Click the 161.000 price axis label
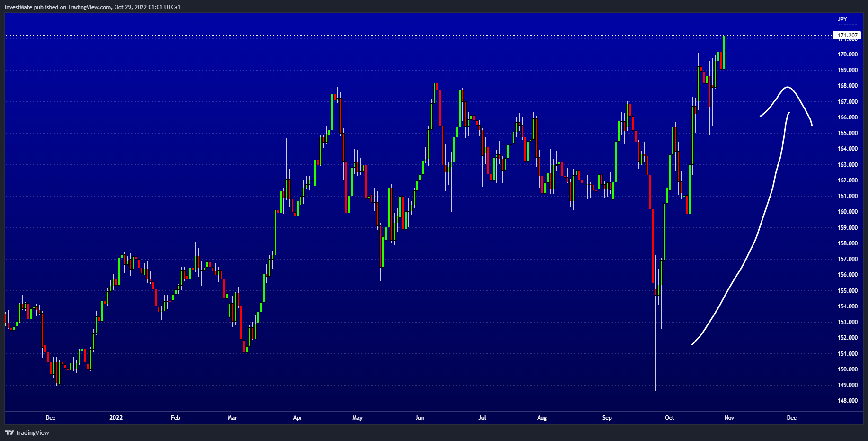The image size is (868, 441). coord(848,196)
